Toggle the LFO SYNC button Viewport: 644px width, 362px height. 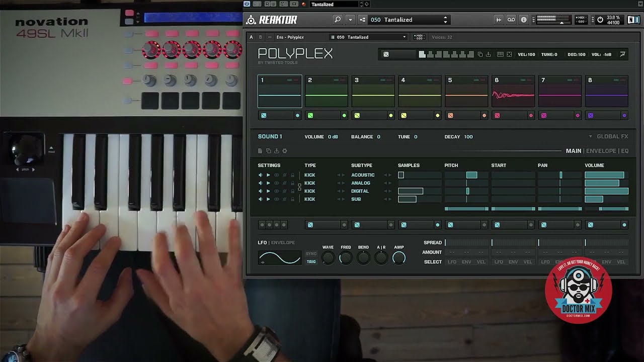[x=311, y=253]
